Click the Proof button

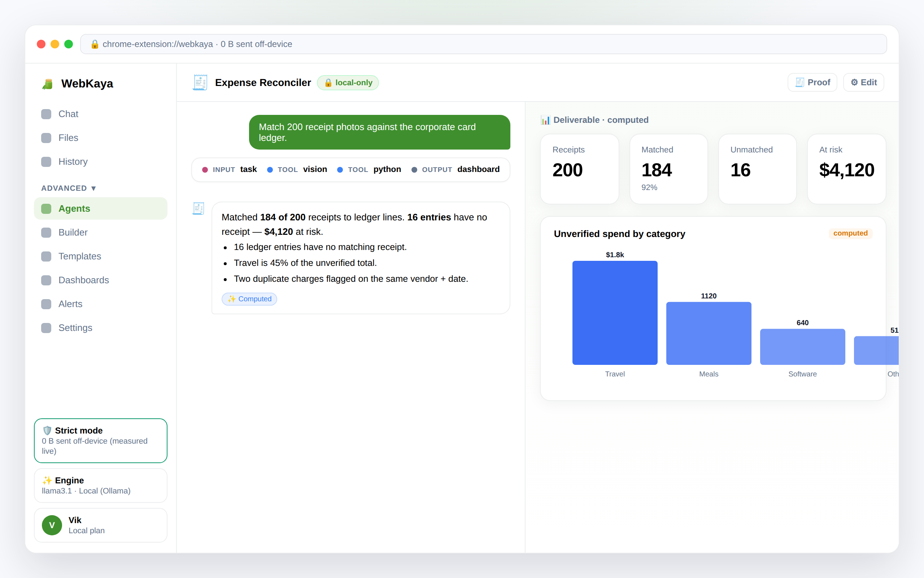pyautogui.click(x=812, y=83)
